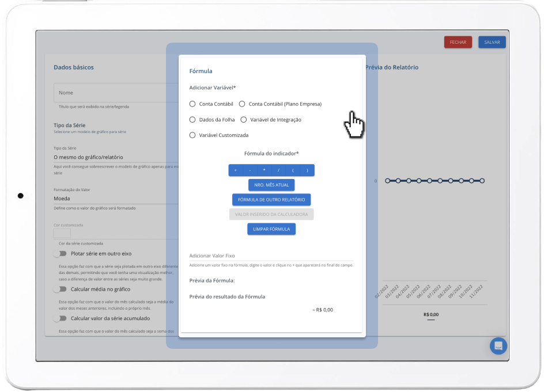Click the = R$ 0,00 formula result
This screenshot has width=544, height=392.
(323, 310)
